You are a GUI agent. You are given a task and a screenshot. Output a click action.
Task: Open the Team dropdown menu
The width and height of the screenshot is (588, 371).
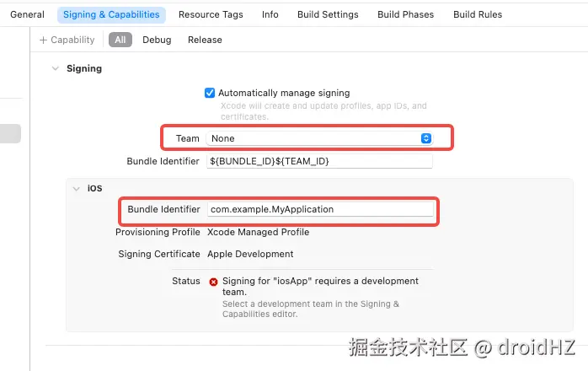pos(318,138)
